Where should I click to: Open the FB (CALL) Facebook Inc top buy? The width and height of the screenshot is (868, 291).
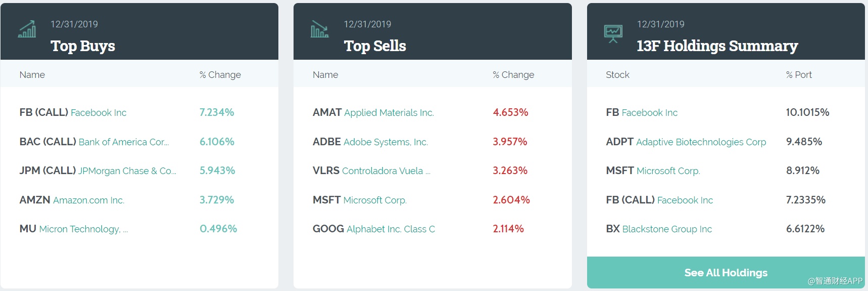point(73,112)
